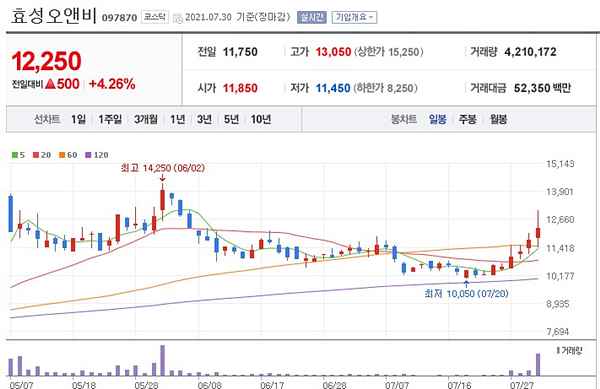
Task: Open the 기업개요 dropdown button
Action: coord(354,17)
